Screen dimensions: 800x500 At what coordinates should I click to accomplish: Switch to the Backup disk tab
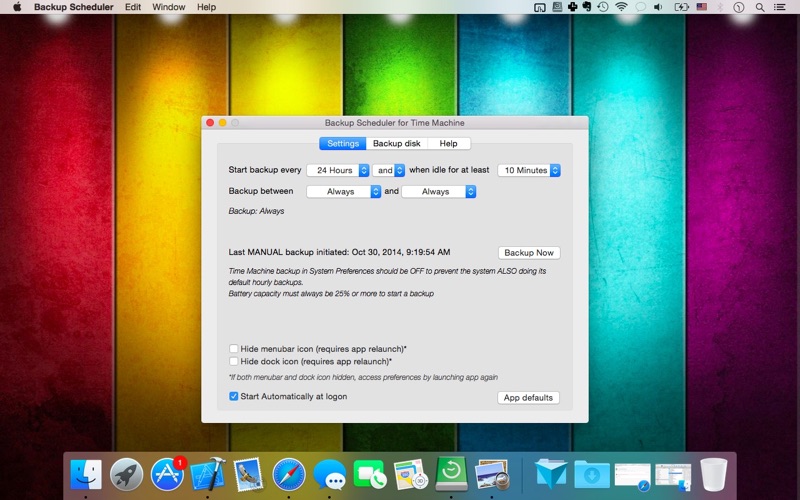[x=396, y=143]
